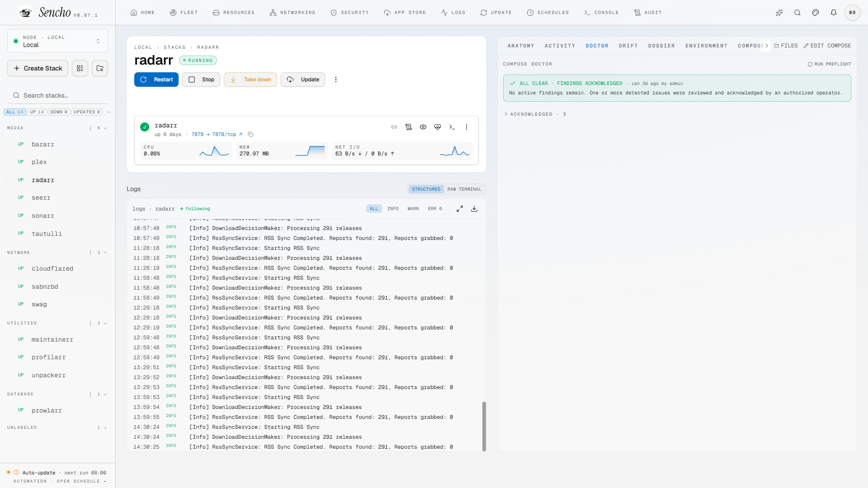
Task: Collapse the Network group chevron
Action: [105, 253]
